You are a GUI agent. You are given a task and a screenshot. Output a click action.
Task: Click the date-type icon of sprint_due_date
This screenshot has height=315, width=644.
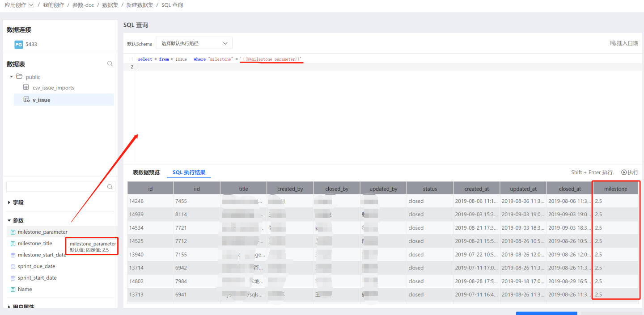tap(13, 266)
